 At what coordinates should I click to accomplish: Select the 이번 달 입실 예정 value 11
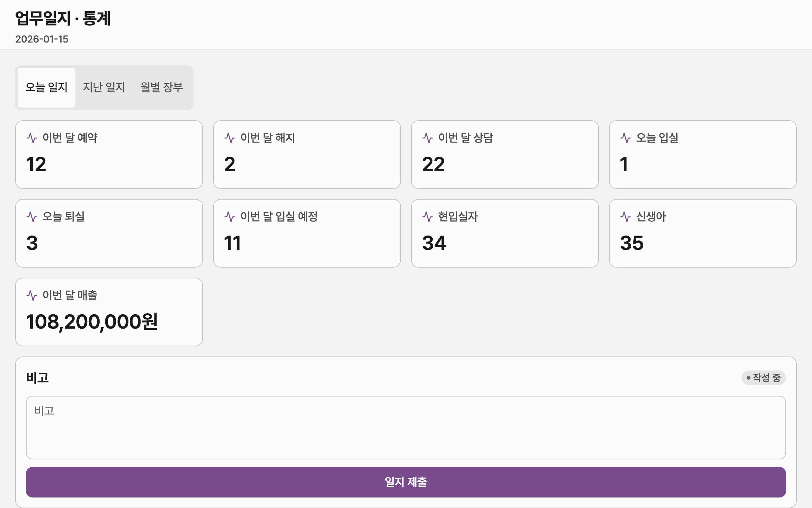click(x=232, y=243)
